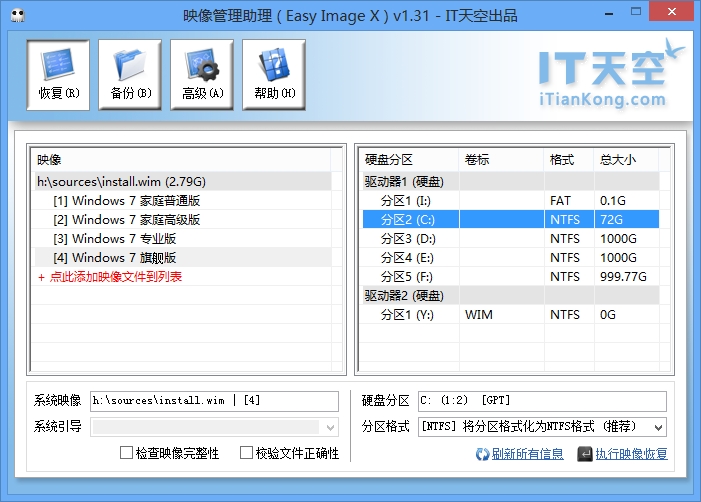Select partition 分区5 (F:)
The height and width of the screenshot is (502, 701).
[511, 277]
